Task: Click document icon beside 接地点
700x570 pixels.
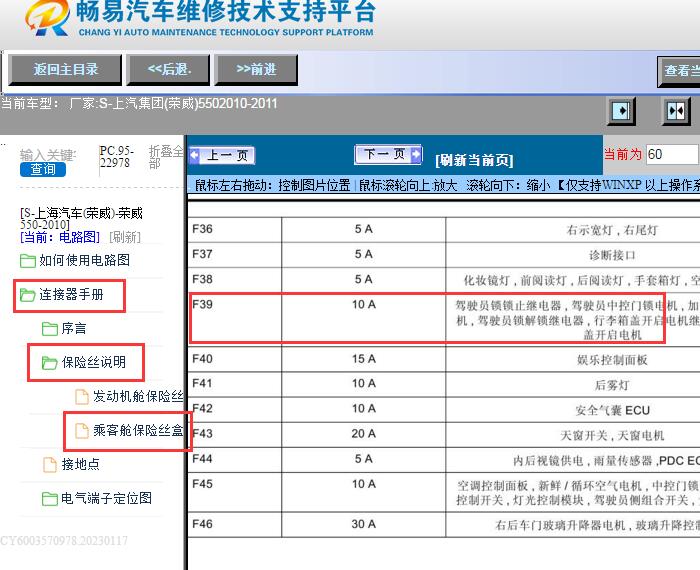Action: [x=50, y=465]
